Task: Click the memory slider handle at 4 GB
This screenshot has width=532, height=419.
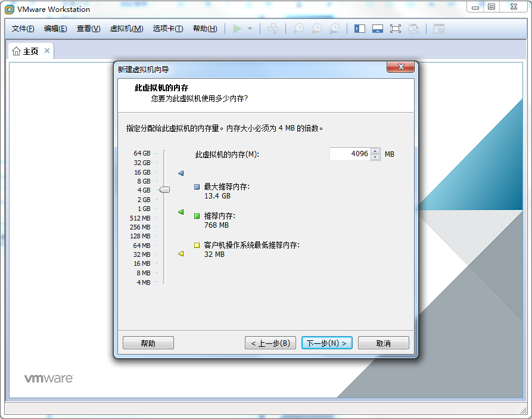Action: pyautogui.click(x=164, y=190)
